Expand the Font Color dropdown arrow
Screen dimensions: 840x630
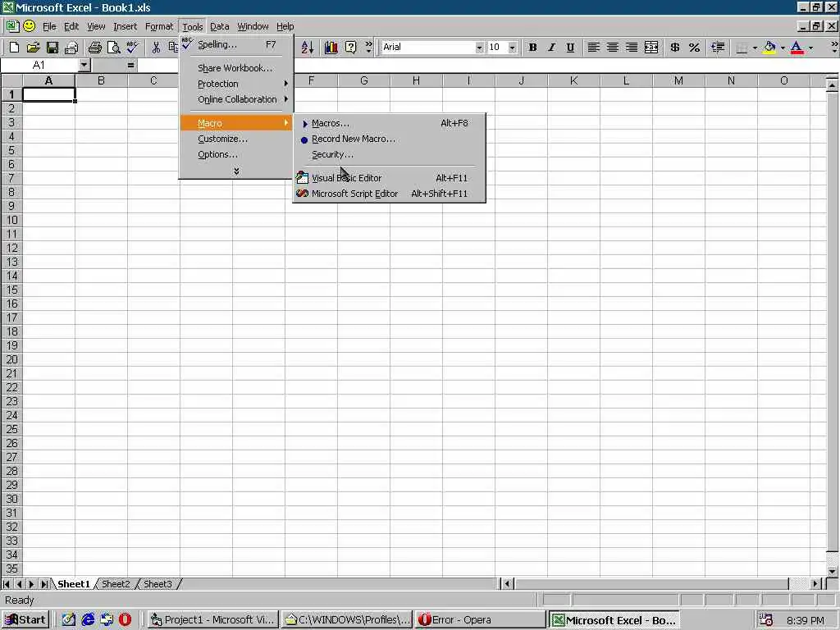click(x=810, y=48)
